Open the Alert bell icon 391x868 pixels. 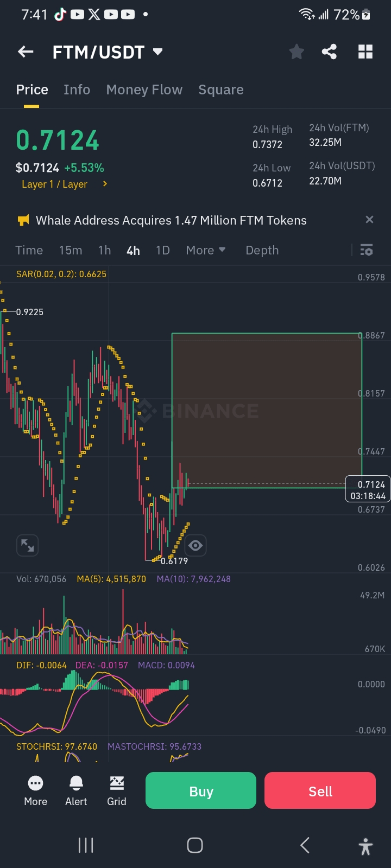pyautogui.click(x=76, y=790)
